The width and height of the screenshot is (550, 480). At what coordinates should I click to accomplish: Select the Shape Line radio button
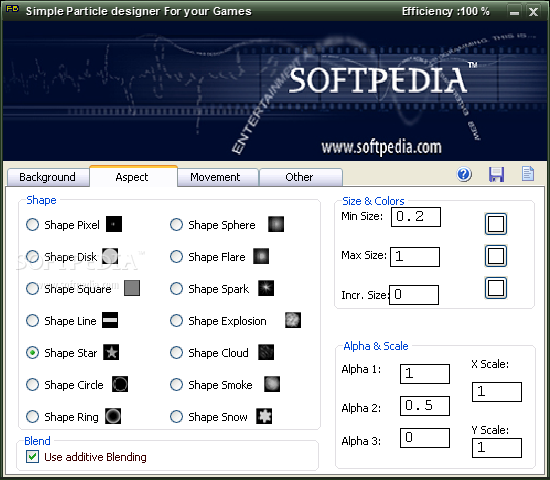click(x=33, y=320)
